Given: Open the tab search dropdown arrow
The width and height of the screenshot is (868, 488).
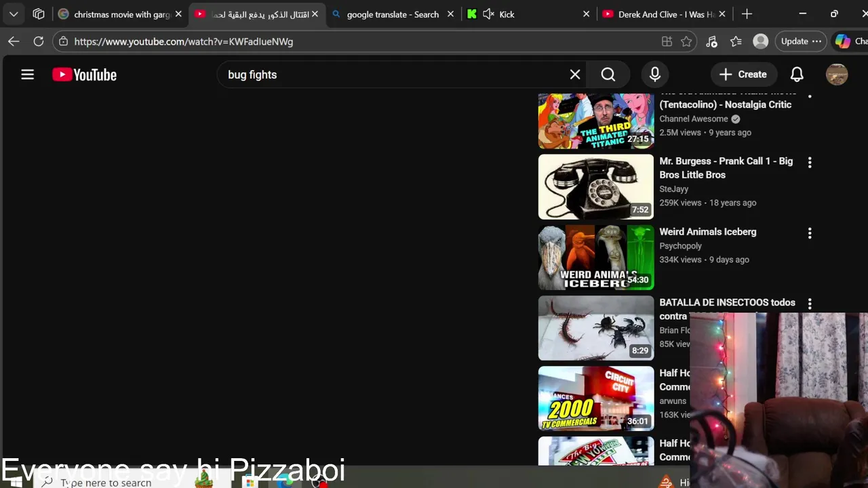Looking at the screenshot, I should coord(14,14).
